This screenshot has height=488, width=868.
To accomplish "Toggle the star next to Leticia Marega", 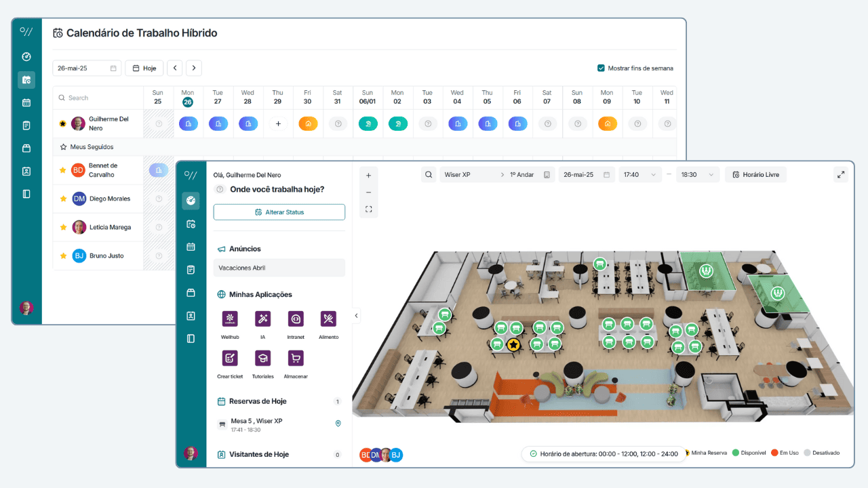I will pyautogui.click(x=63, y=227).
